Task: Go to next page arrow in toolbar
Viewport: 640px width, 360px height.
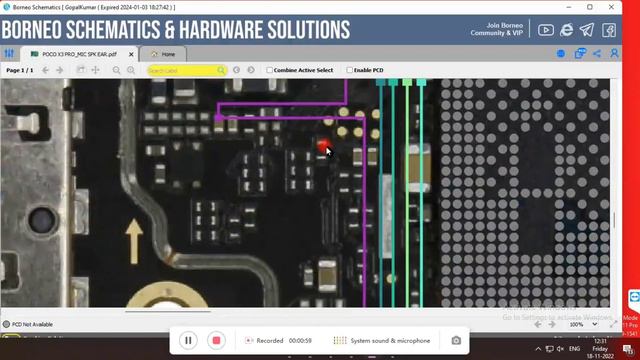Action: pos(60,70)
